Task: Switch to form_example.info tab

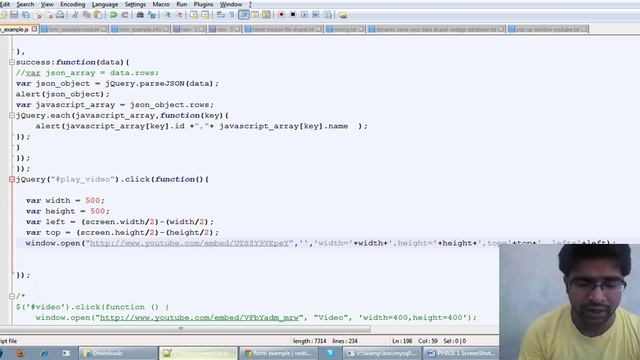Action: coord(140,29)
